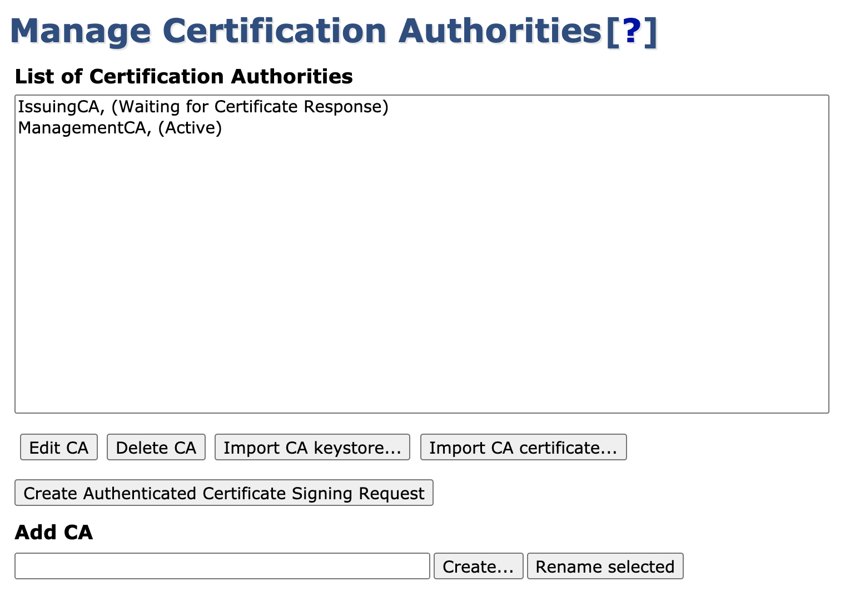Click the '(Active)' status text
This screenshot has width=855, height=616.
coord(190,128)
